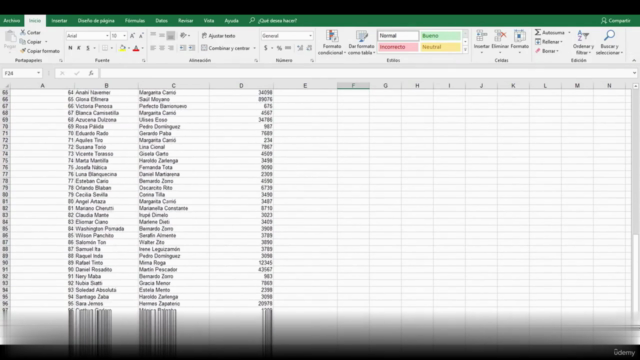Open Ordenar y filtrar menu
640x360 pixels.
click(583, 42)
